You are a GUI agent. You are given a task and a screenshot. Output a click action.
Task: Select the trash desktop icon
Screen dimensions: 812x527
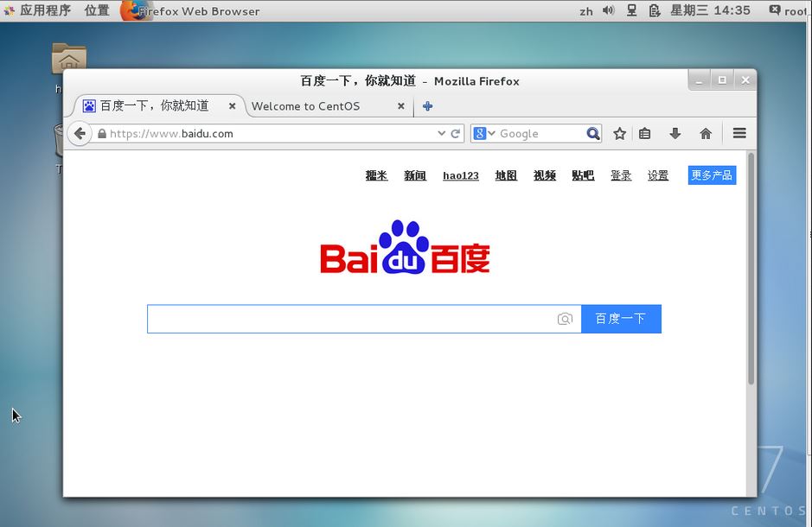click(x=59, y=141)
